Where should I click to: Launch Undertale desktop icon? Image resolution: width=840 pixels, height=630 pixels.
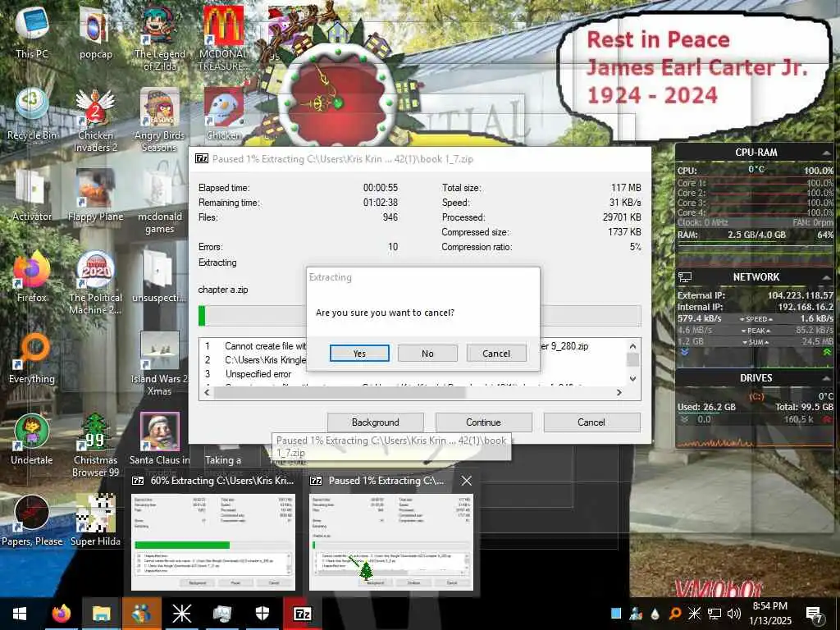coord(32,441)
